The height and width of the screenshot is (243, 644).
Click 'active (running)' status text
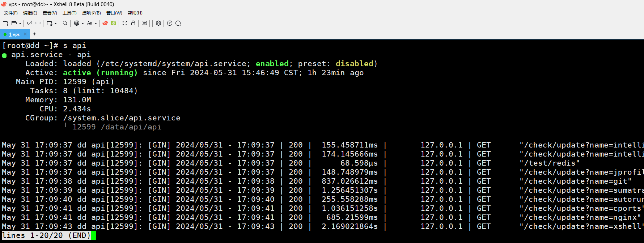pyautogui.click(x=100, y=73)
